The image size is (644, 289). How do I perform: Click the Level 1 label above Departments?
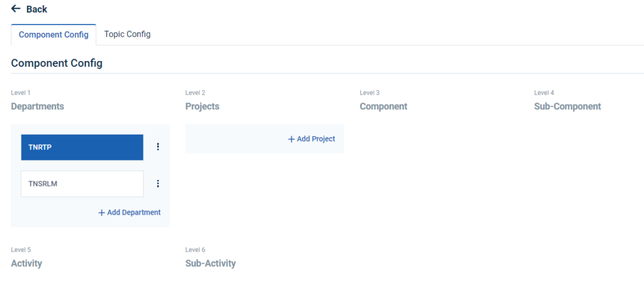(x=21, y=93)
